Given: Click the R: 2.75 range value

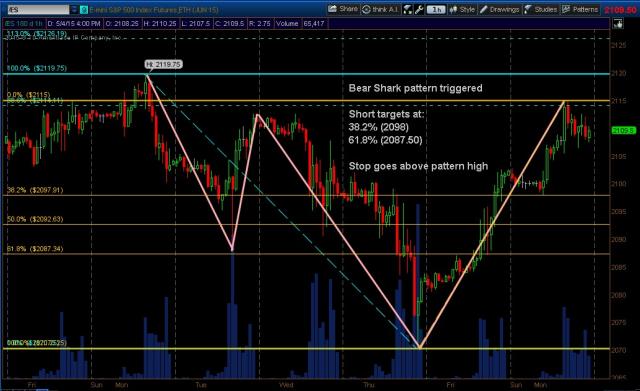Looking at the screenshot, I should 260,24.
